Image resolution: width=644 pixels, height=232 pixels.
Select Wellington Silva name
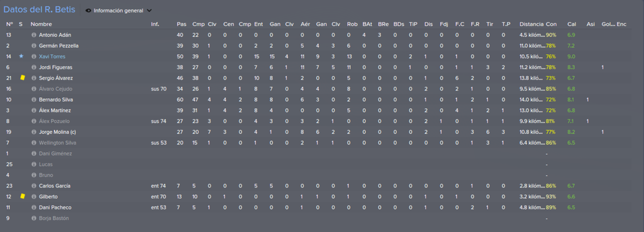pyautogui.click(x=57, y=143)
